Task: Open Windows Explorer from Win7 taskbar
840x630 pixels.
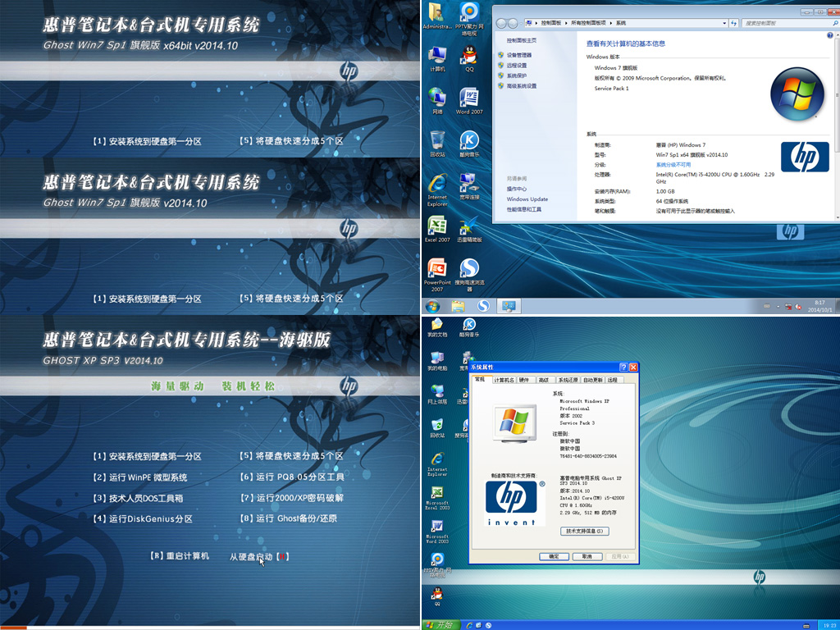Action: pyautogui.click(x=458, y=306)
